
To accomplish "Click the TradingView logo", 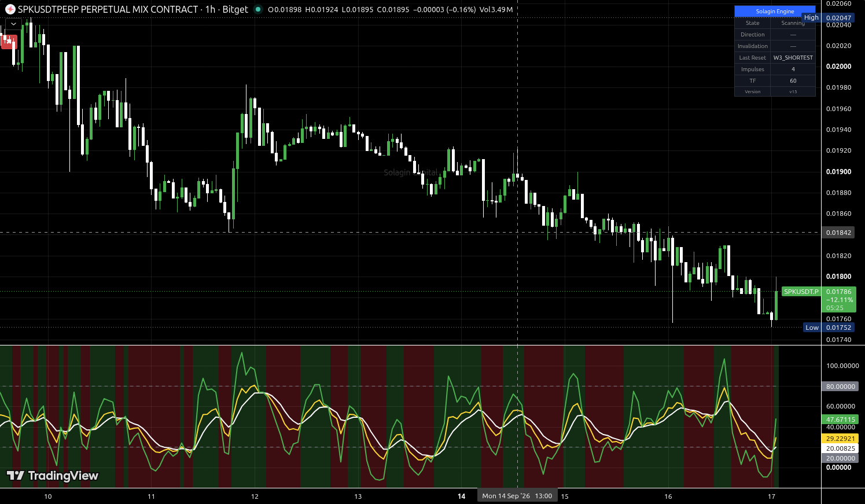I will pos(53,476).
